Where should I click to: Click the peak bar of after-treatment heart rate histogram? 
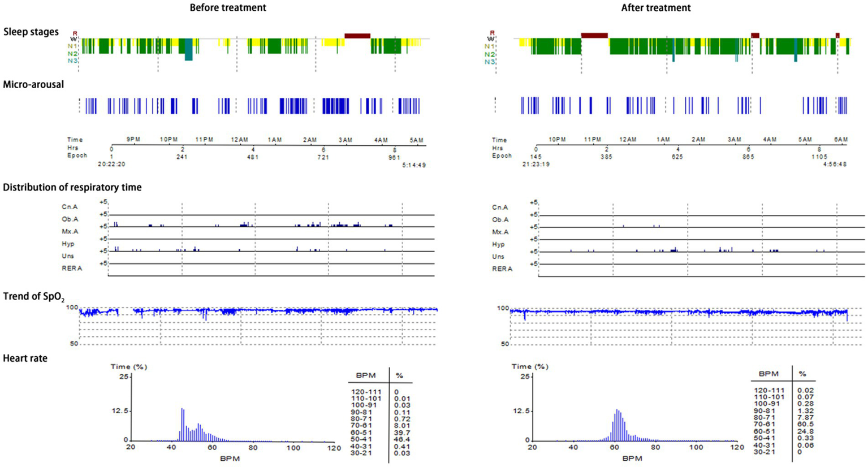617,425
